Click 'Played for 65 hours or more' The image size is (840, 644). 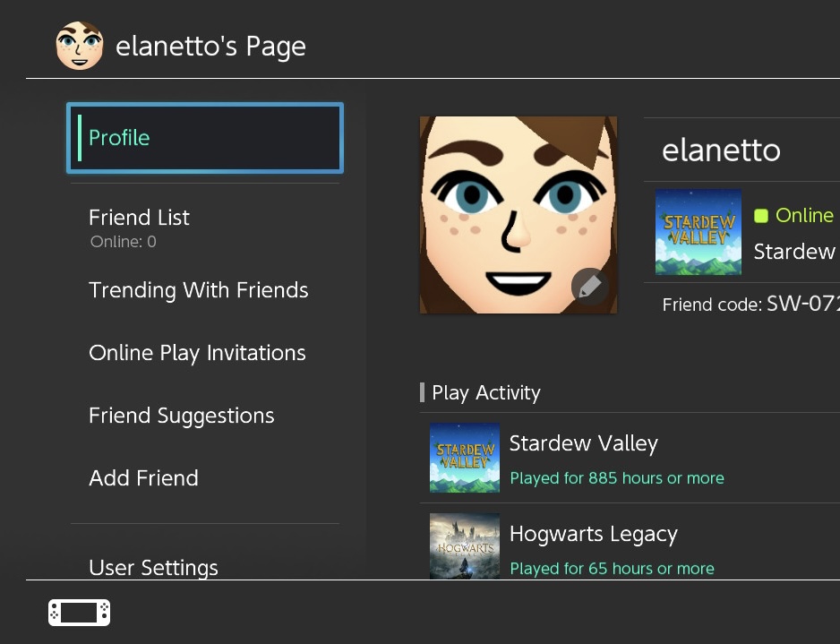coord(613,569)
